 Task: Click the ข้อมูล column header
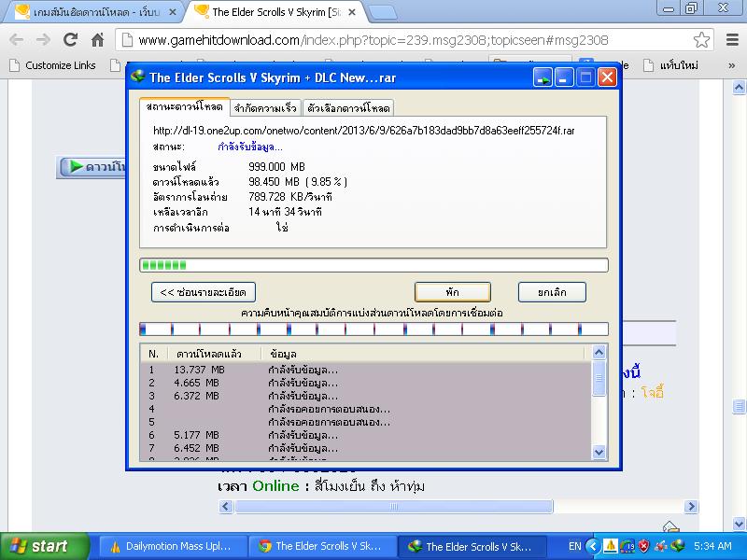tap(423, 354)
